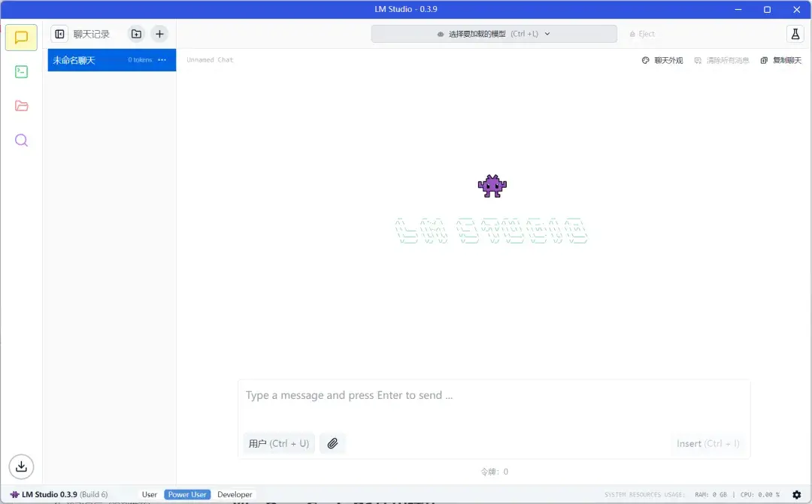Open the flask advanced settings icon
The height and width of the screenshot is (504, 812).
[795, 34]
